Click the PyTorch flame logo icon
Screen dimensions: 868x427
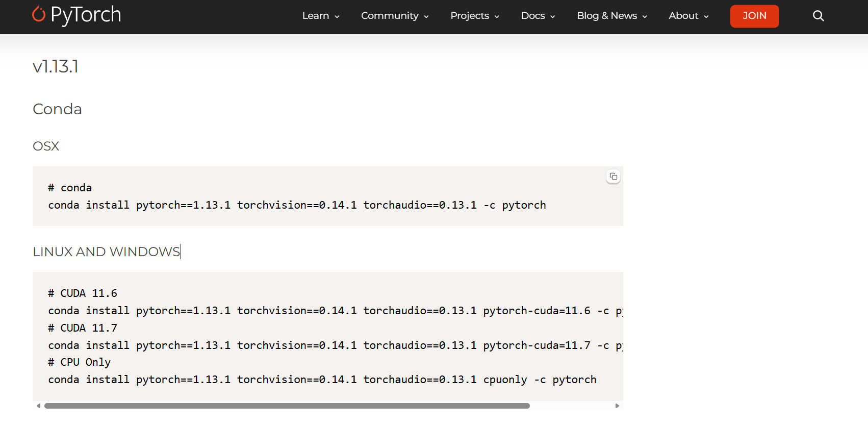(x=39, y=14)
